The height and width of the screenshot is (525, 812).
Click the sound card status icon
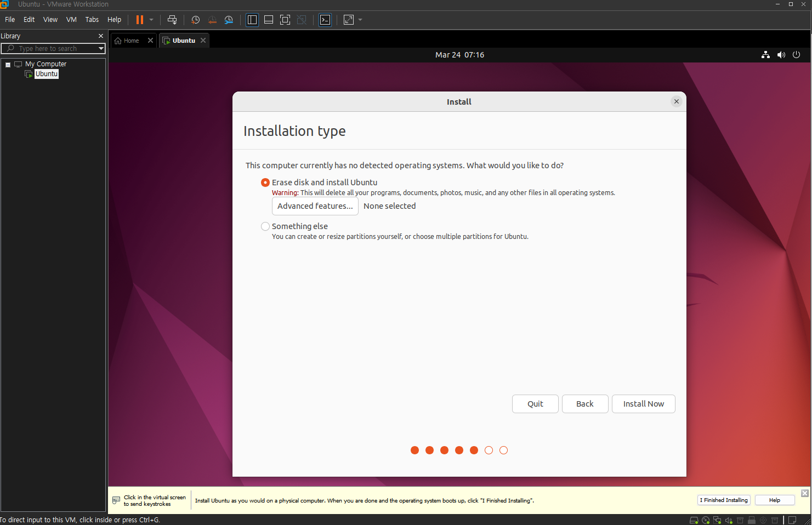[729, 520]
